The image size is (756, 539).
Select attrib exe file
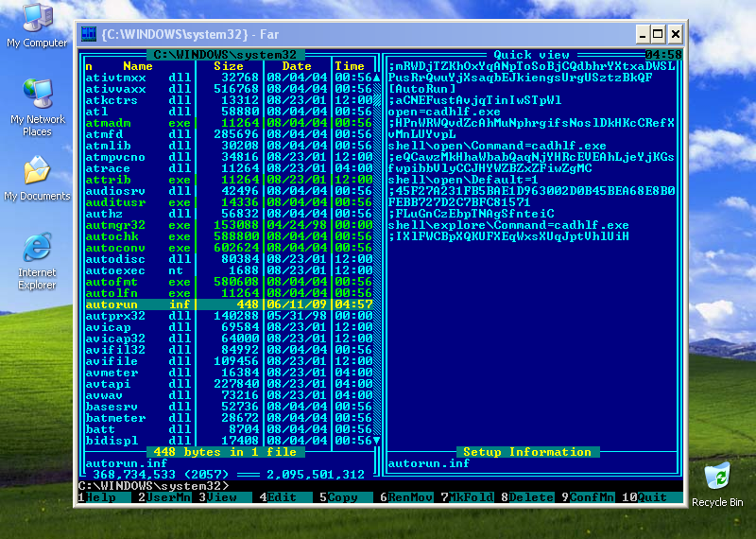229,180
